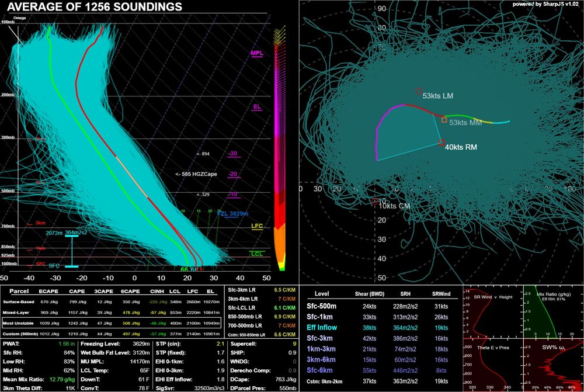Click the 'Freezing Level:' label
Viewport: 584px width, 392px height.
[100, 344]
